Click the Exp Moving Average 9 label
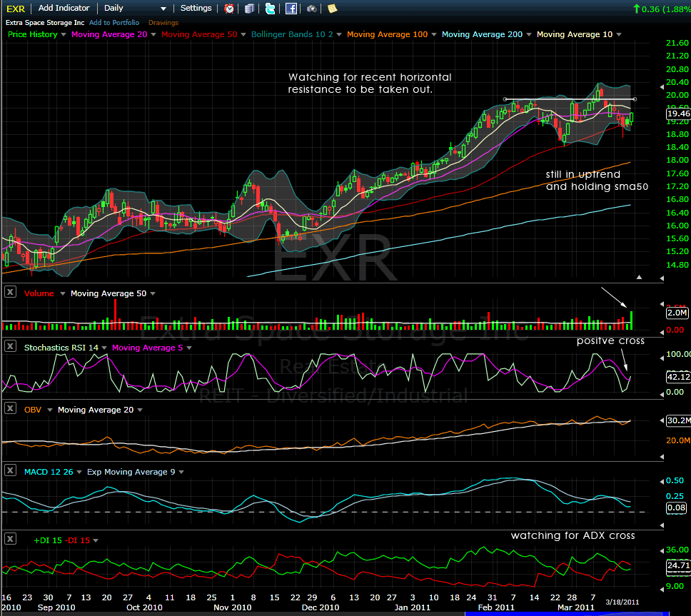The width and height of the screenshot is (691, 616). click(x=131, y=472)
